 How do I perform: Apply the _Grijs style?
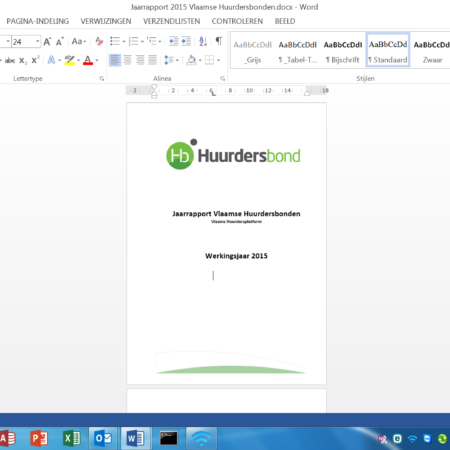point(253,51)
